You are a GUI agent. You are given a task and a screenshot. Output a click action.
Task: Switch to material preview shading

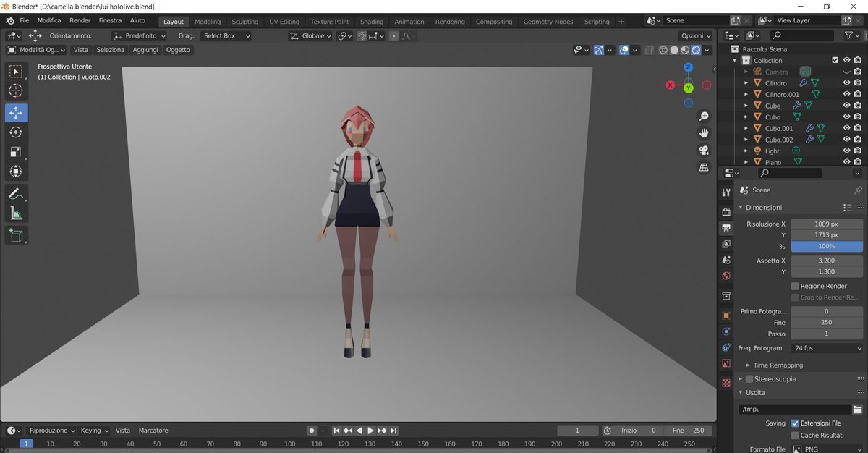(685, 50)
